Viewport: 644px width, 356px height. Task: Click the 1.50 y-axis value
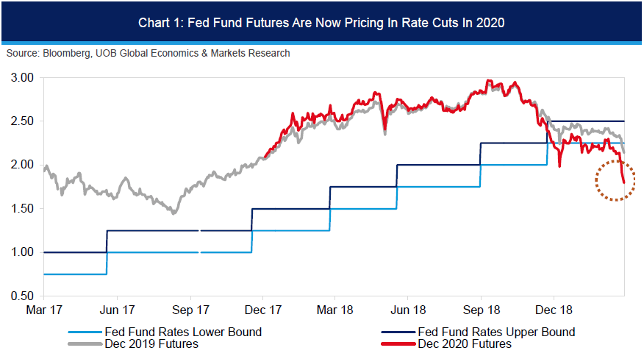(24, 209)
